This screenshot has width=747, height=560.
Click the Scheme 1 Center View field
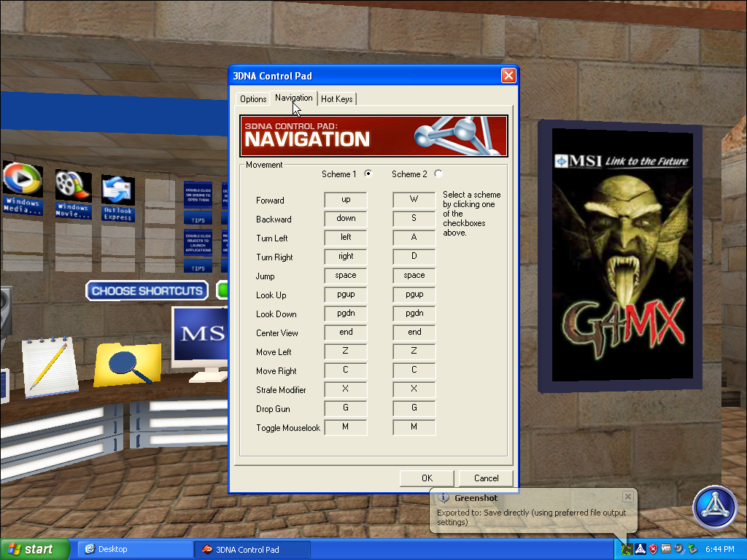(346, 332)
